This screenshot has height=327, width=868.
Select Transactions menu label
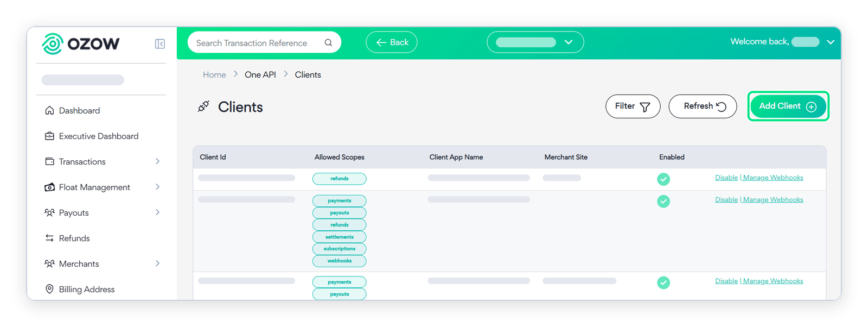click(82, 161)
